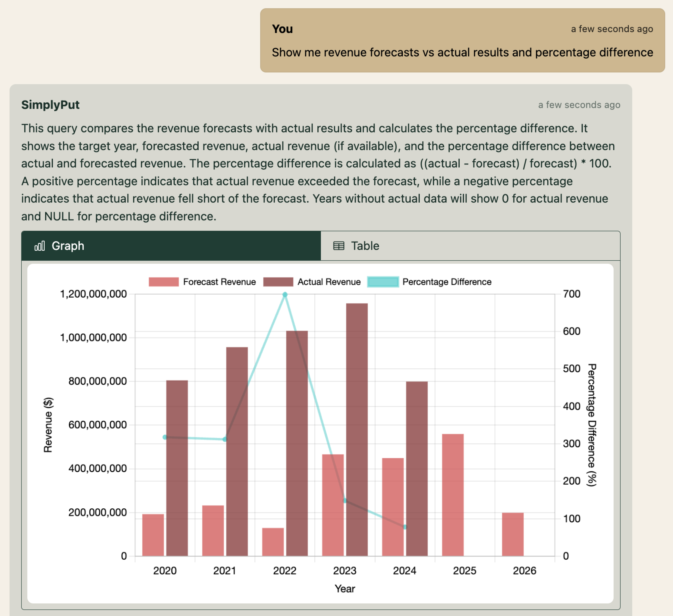Click the 1,200,000,000 y-axis label
This screenshot has height=616, width=673.
[93, 294]
